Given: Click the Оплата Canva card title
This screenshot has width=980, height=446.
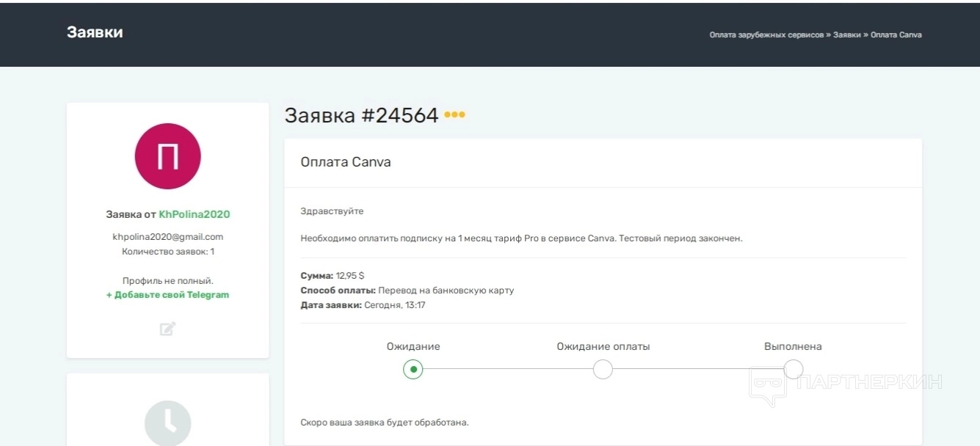Looking at the screenshot, I should [x=346, y=162].
